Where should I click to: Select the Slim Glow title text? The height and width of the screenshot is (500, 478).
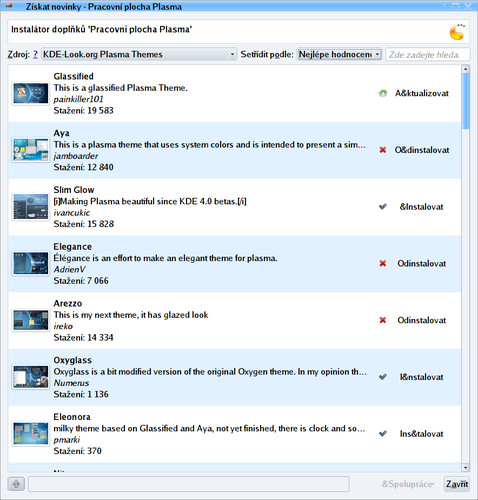[x=74, y=190]
